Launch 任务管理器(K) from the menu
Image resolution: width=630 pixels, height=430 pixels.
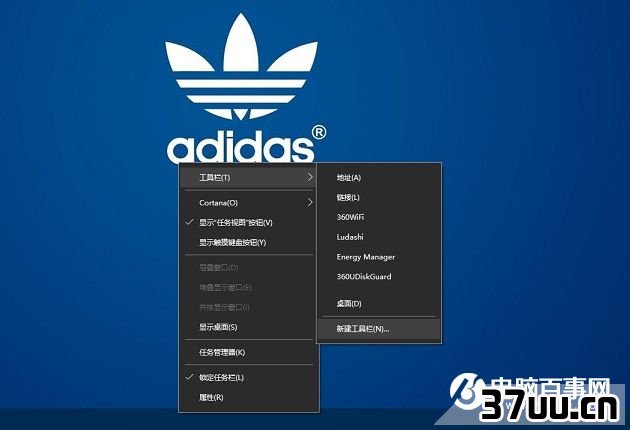[248, 352]
